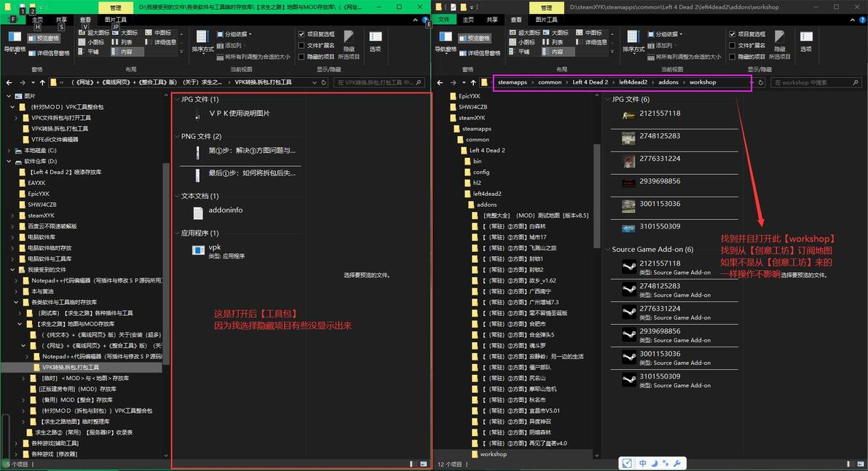Open 排序方式 sort menu in left window
The width and height of the screenshot is (868, 471).
pyautogui.click(x=202, y=42)
